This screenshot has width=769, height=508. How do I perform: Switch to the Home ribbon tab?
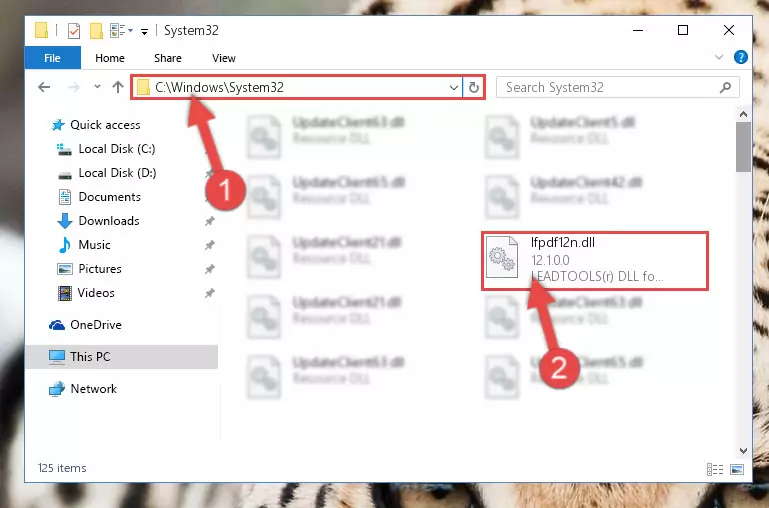coord(110,58)
